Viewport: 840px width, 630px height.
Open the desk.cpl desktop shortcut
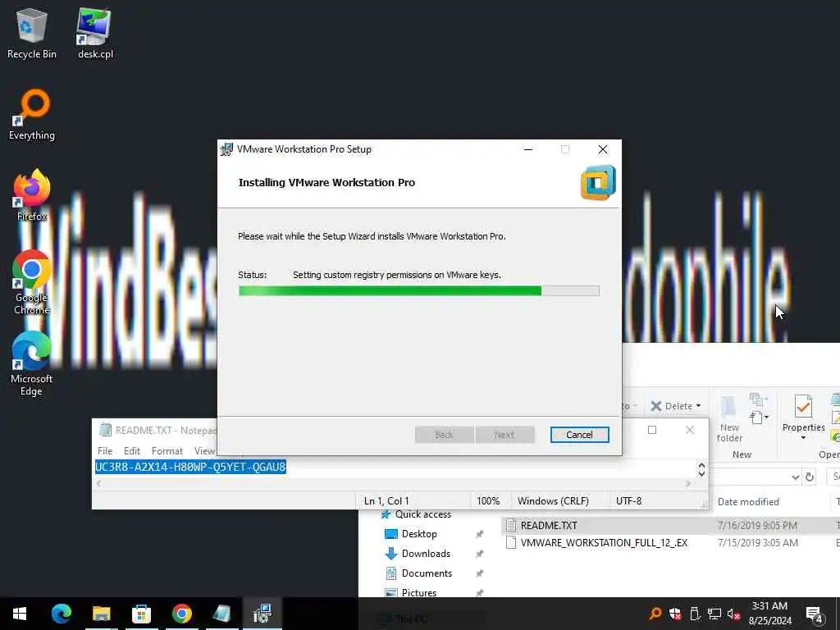pos(95,33)
